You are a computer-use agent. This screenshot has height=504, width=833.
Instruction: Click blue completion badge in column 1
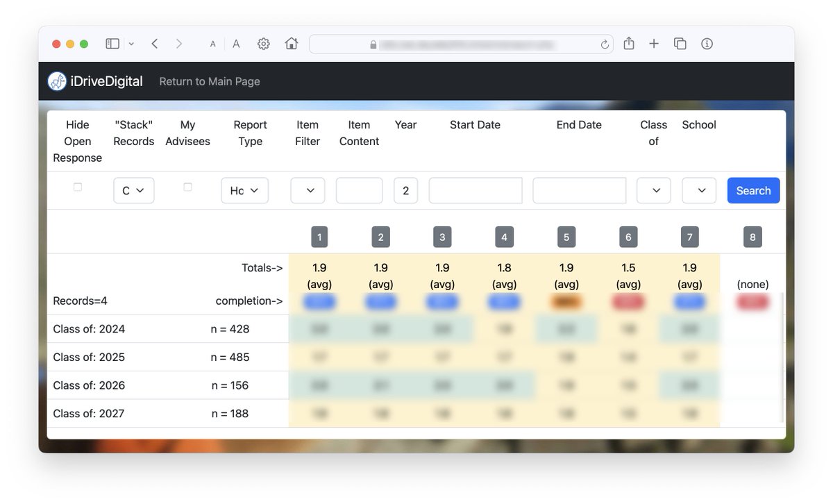(x=319, y=301)
